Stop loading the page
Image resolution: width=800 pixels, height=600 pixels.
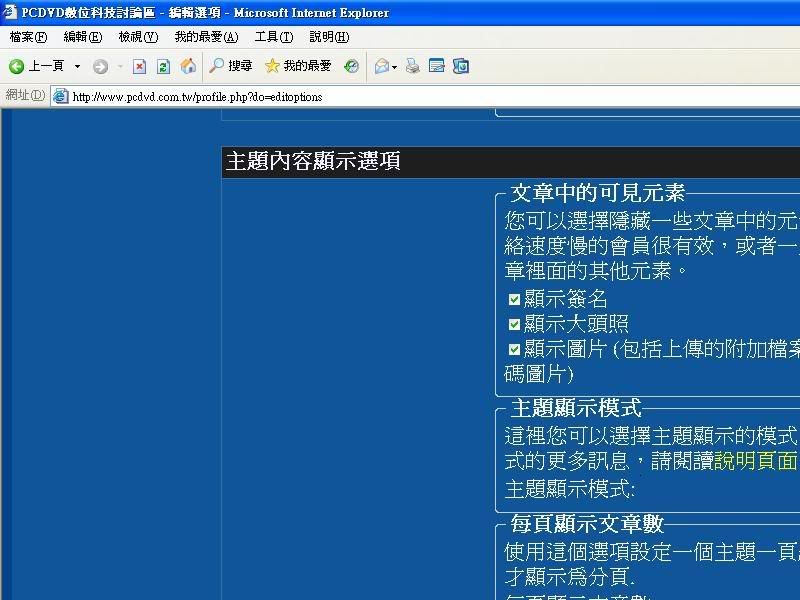[x=139, y=67]
